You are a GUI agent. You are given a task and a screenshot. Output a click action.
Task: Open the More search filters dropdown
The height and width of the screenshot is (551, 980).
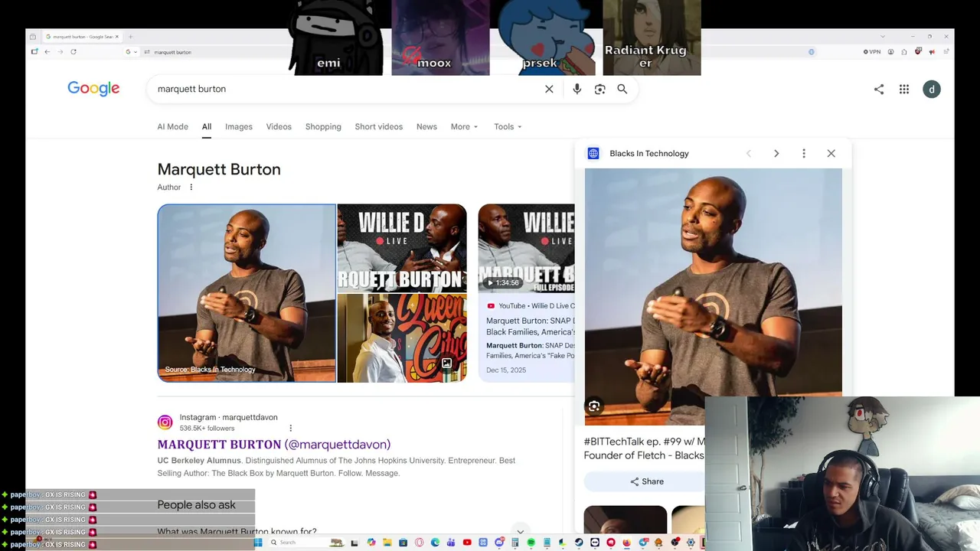(x=464, y=127)
